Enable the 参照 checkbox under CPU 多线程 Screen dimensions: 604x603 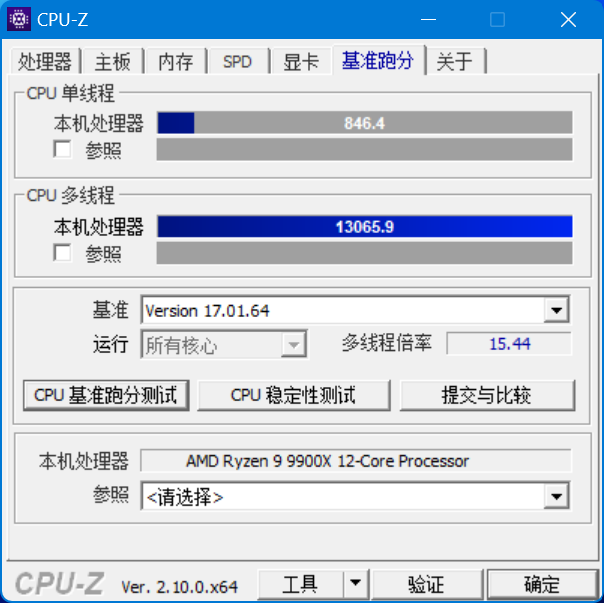pos(62,253)
